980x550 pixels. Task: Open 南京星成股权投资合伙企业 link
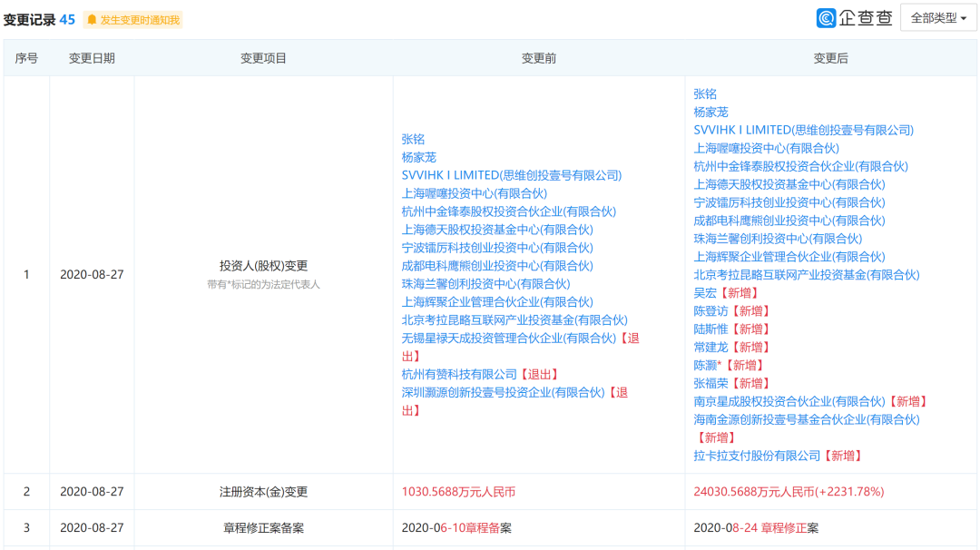tap(789, 402)
